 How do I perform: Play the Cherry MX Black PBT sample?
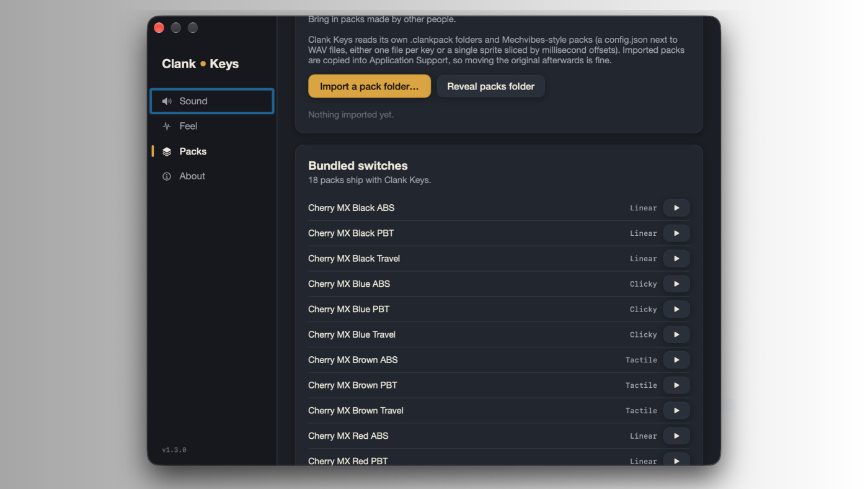676,233
